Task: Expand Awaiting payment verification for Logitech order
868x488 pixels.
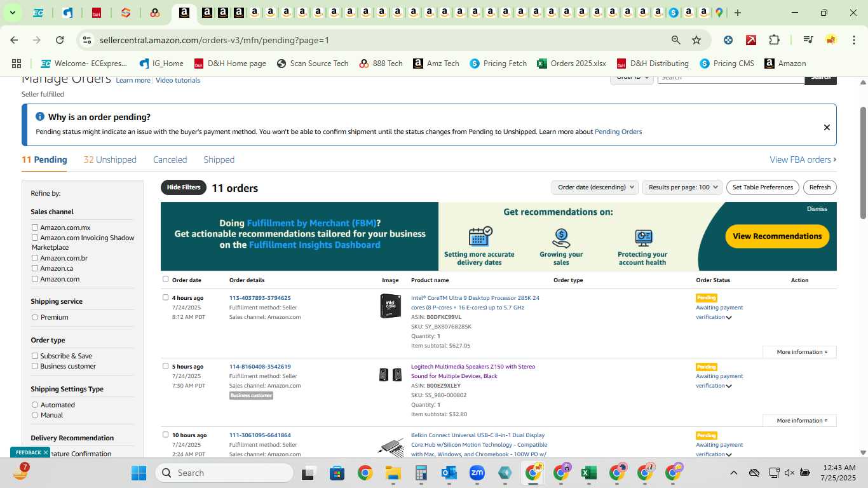Action: (x=729, y=386)
